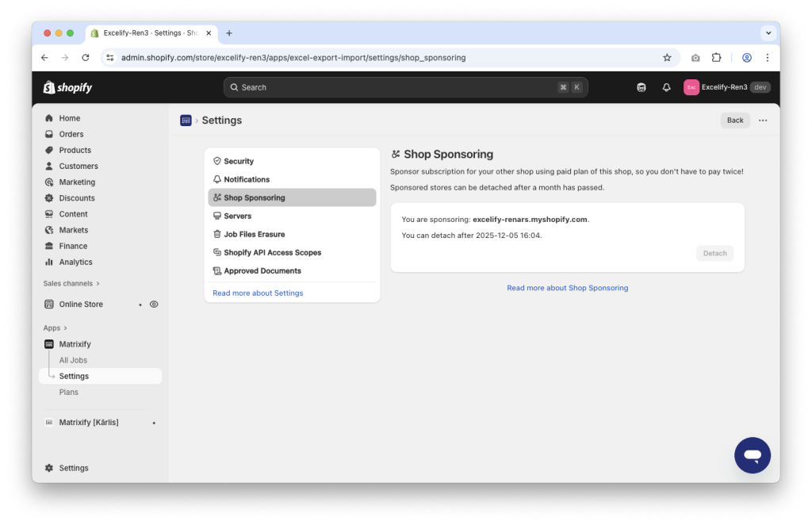
Task: Click the Matrixify app icon under Apps
Action: pos(49,343)
